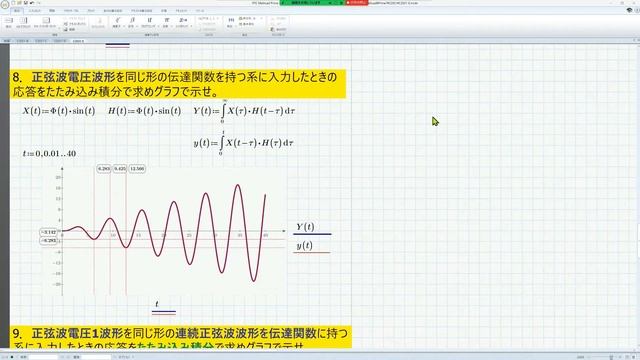Select the range definition t:=0,0.01..40
Screen dimensions: 640x360
point(49,153)
